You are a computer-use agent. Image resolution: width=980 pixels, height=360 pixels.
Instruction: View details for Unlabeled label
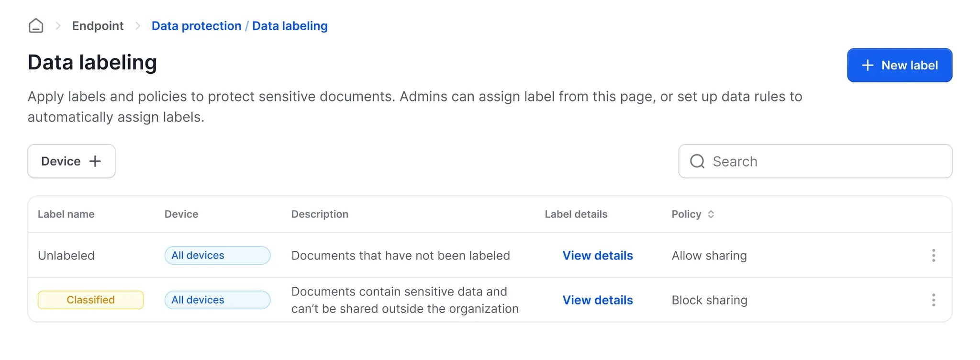click(x=598, y=256)
